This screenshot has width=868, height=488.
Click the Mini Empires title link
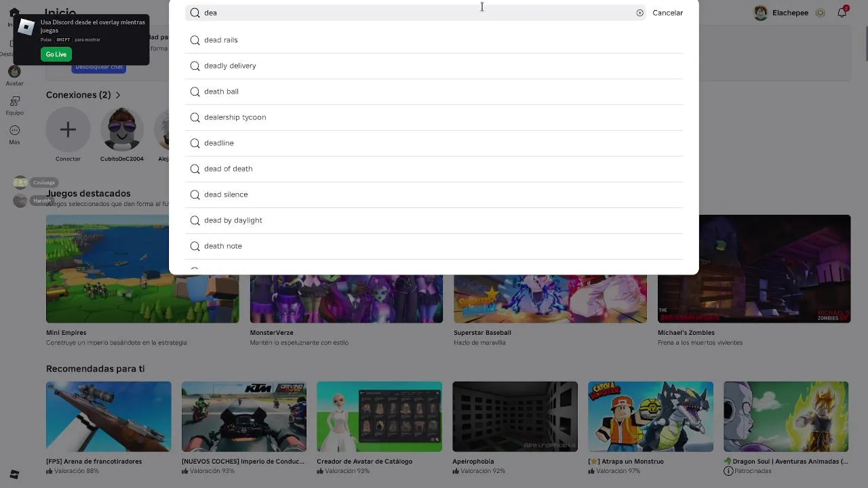tap(66, 333)
